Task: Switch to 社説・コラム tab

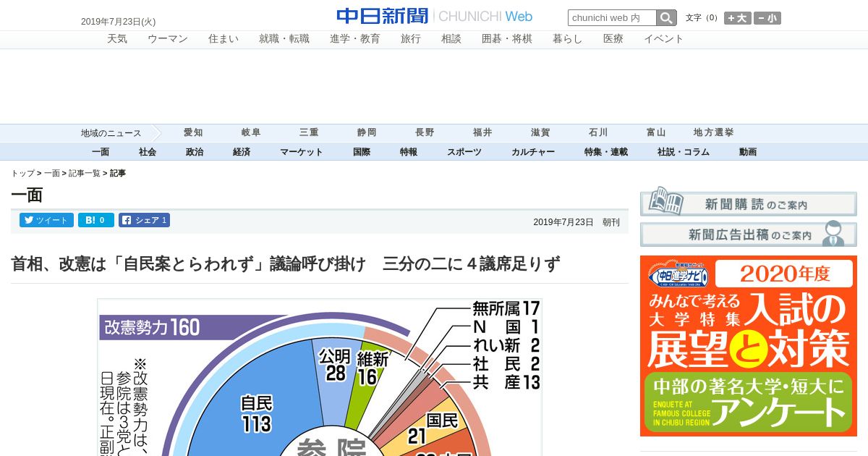Action: click(x=684, y=152)
